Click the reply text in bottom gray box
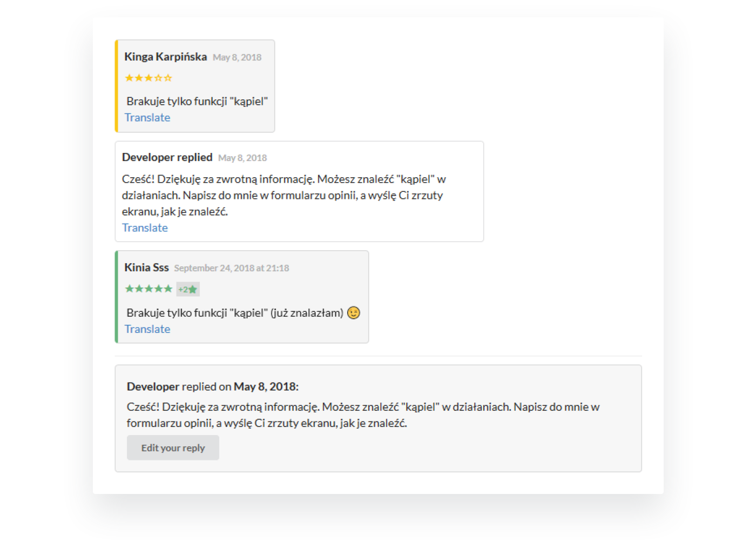This screenshot has height=548, width=756. click(363, 415)
